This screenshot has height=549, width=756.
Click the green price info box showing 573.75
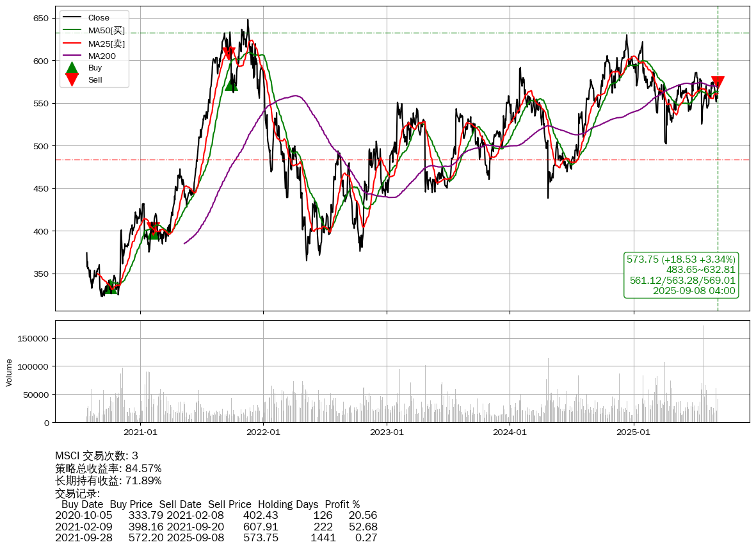pyautogui.click(x=681, y=275)
